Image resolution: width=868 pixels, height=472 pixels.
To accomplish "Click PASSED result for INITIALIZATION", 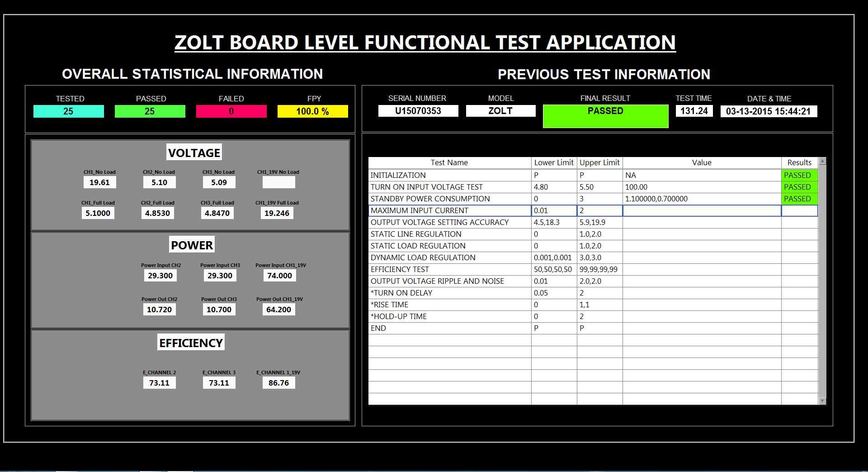I will tap(800, 175).
